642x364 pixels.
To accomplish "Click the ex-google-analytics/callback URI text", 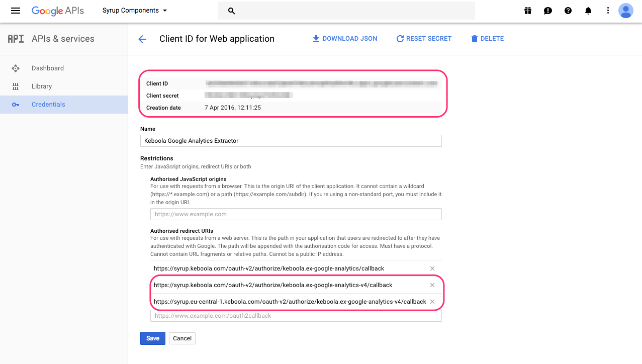I will click(x=269, y=269).
